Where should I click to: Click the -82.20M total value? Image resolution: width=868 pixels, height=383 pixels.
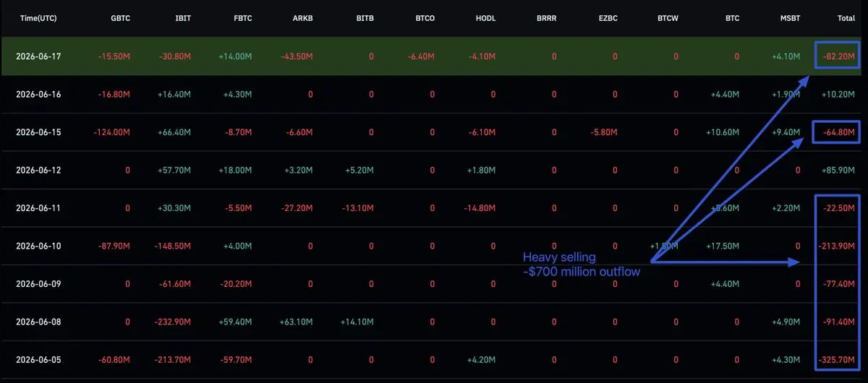coord(841,56)
